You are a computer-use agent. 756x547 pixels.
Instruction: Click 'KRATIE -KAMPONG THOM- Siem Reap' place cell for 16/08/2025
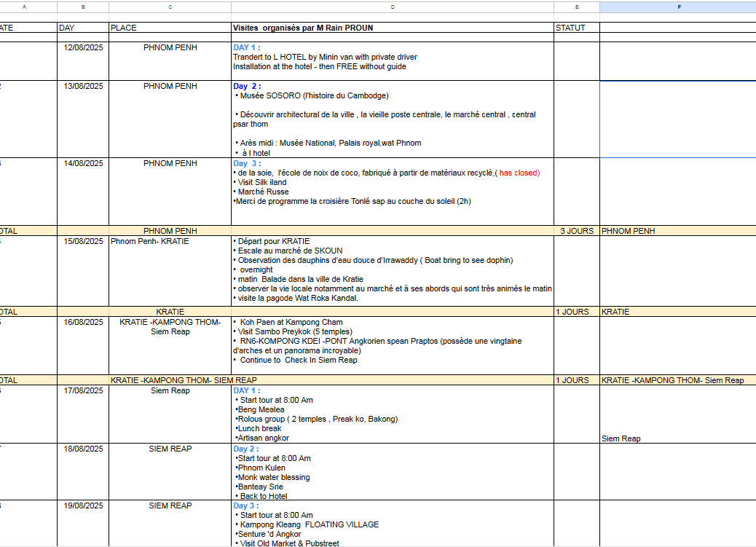click(170, 345)
